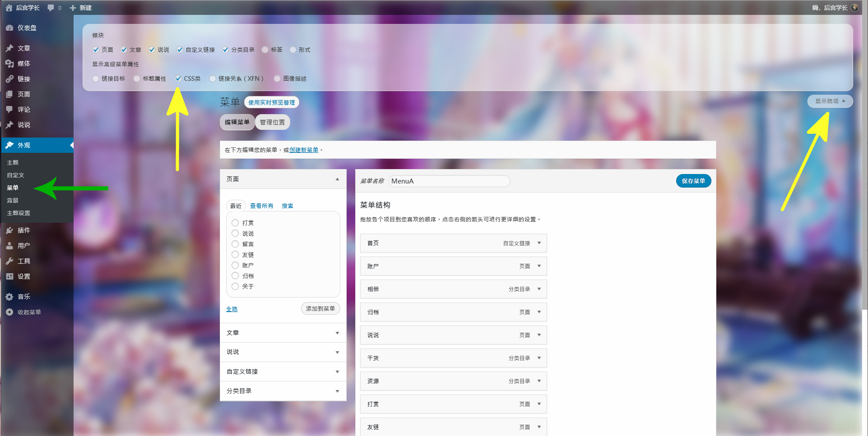The width and height of the screenshot is (868, 436).
Task: Click the Dashboard gauge icon in sidebar
Action: tap(9, 28)
